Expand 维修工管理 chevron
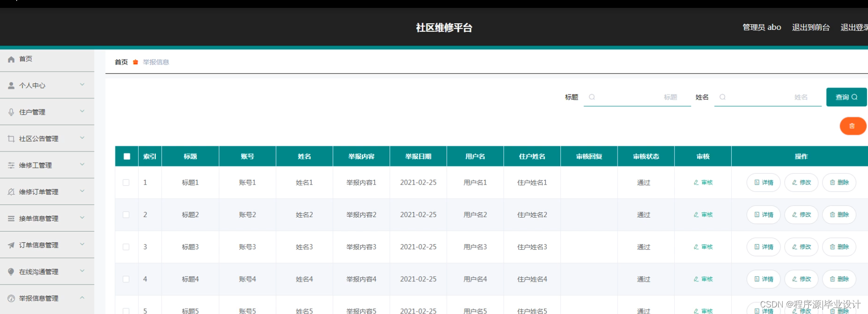Viewport: 868px width, 314px height. point(82,164)
